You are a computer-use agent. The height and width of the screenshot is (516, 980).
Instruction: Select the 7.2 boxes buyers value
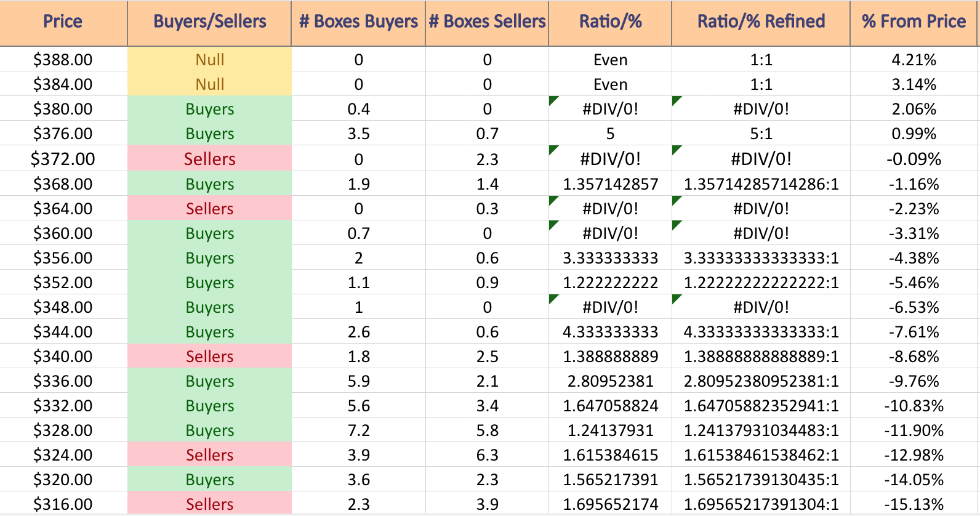click(358, 430)
